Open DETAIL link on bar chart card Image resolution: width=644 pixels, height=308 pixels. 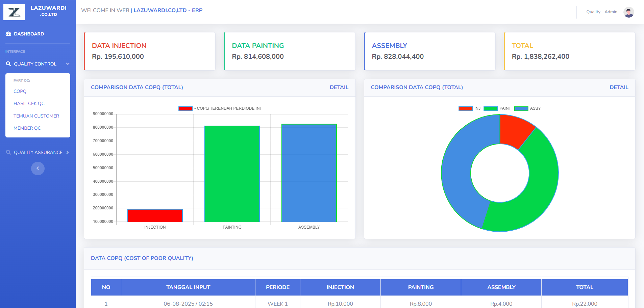(339, 87)
